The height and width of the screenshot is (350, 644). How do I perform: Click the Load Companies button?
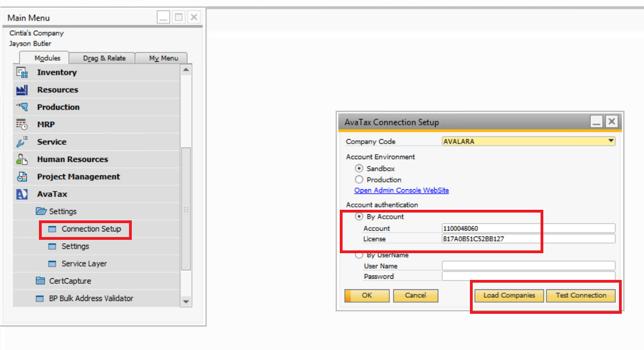click(x=509, y=295)
